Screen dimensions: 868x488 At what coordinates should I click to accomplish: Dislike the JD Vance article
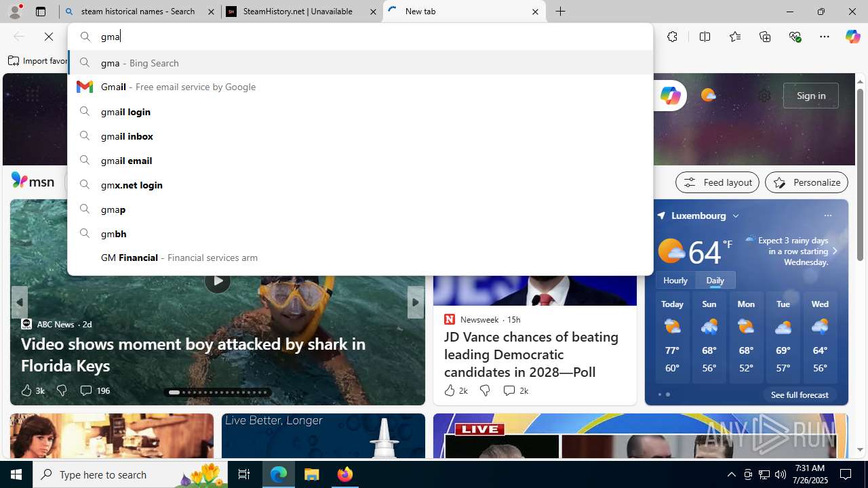485,390
